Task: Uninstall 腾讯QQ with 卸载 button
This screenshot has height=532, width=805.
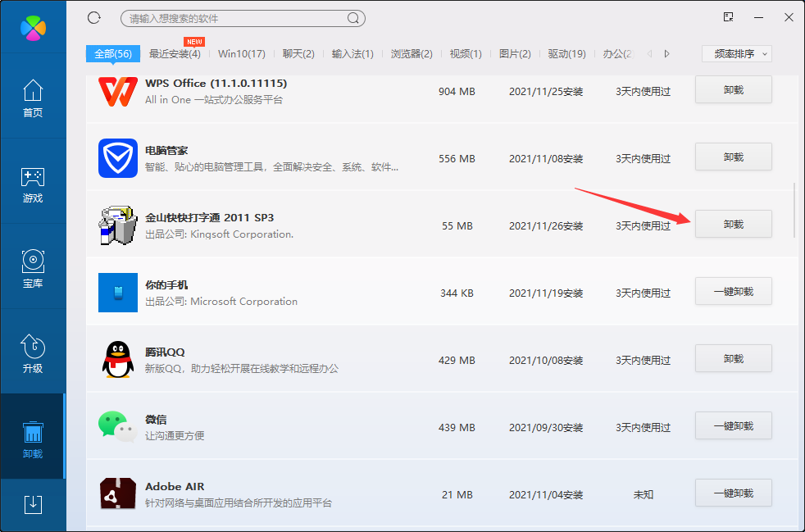Action: tap(734, 359)
